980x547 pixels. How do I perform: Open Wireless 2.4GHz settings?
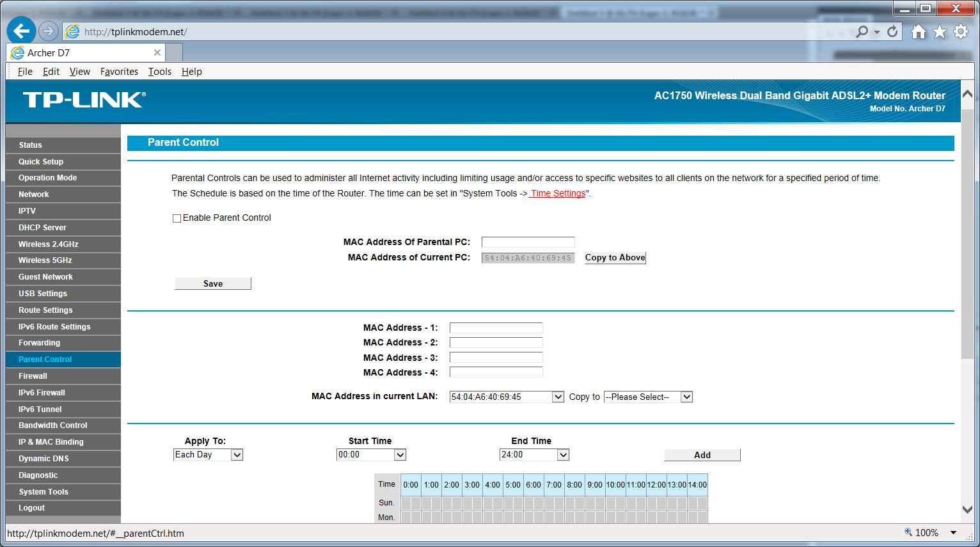[x=63, y=244]
